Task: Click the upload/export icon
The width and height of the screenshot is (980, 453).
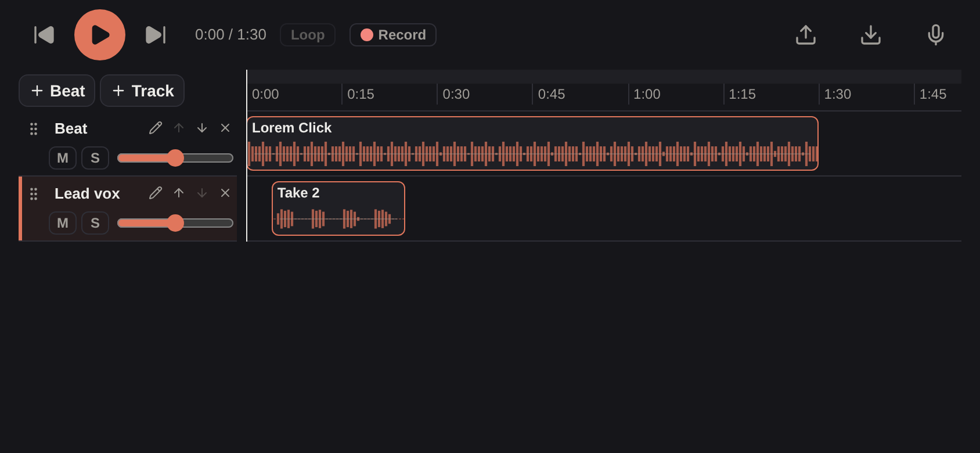Action: pyautogui.click(x=806, y=35)
